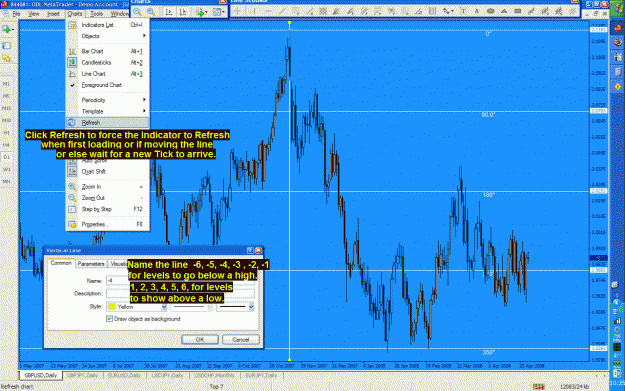Click the Zoom In magnifier menu icon
625x391 pixels.
72,187
